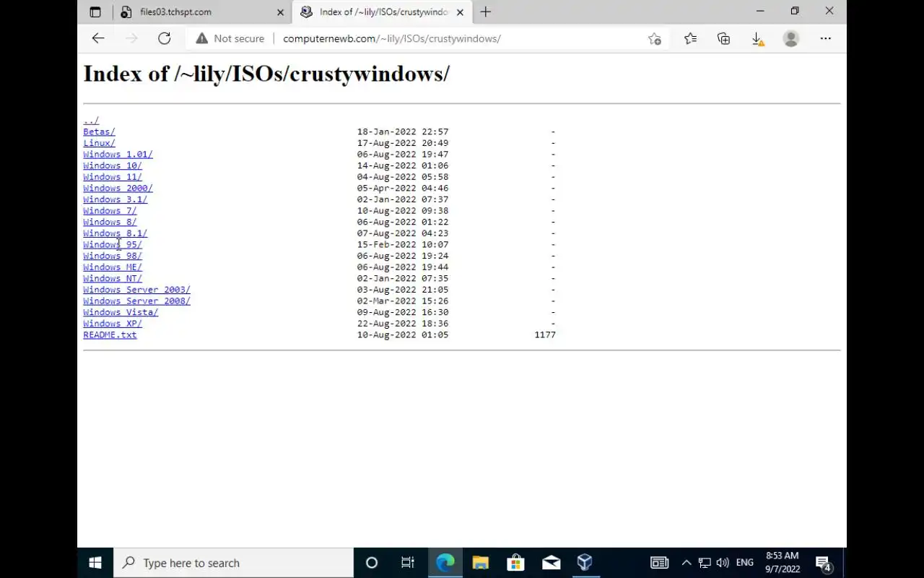Image resolution: width=924 pixels, height=578 pixels.
Task: Open Collections icon in toolbar
Action: click(x=723, y=38)
